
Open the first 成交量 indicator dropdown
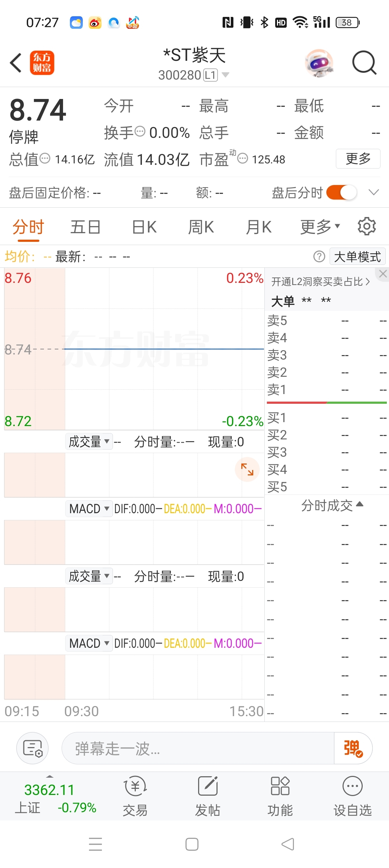(89, 442)
